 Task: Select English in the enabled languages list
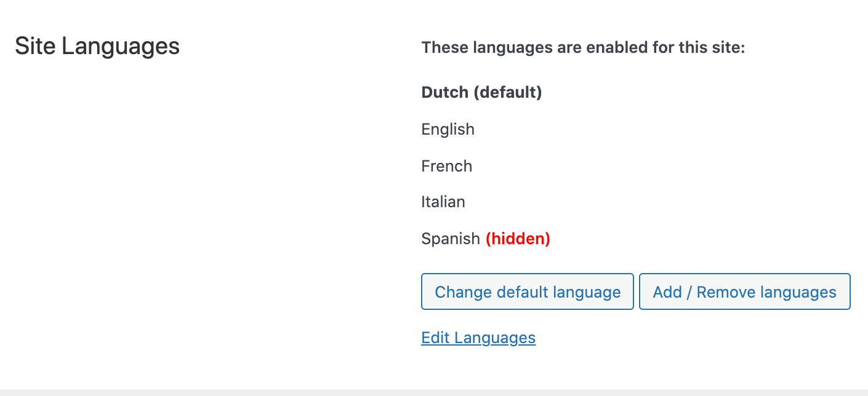pyautogui.click(x=448, y=129)
